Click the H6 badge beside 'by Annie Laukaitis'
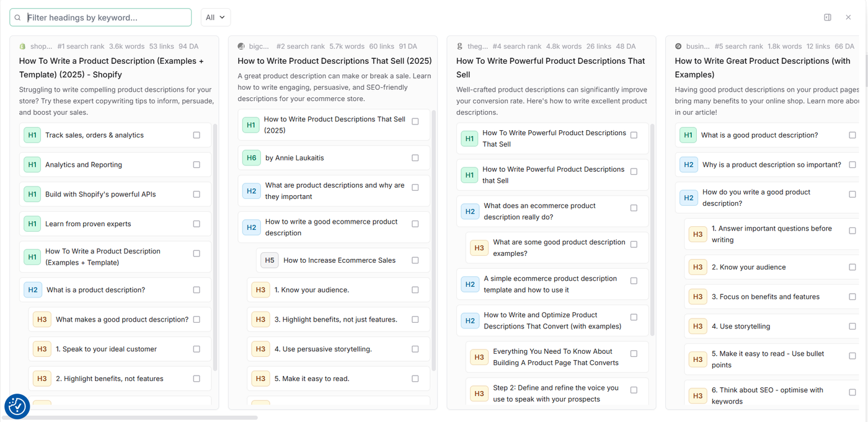 coord(251,157)
